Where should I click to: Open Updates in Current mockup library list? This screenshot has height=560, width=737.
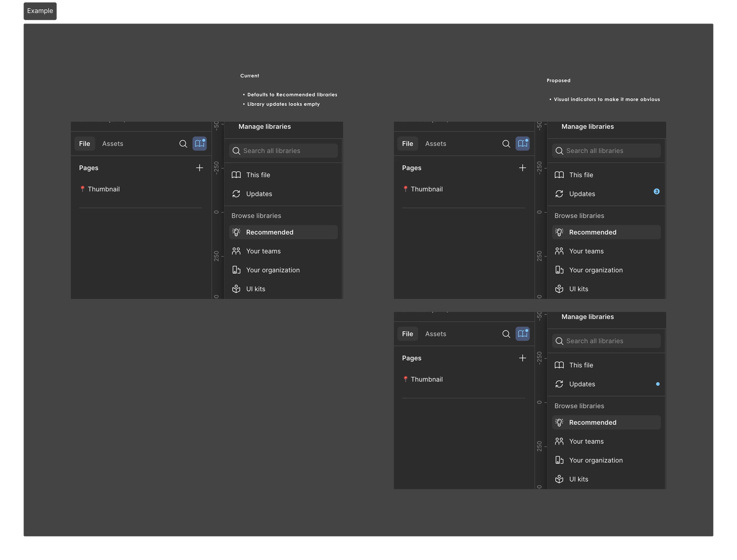(259, 194)
